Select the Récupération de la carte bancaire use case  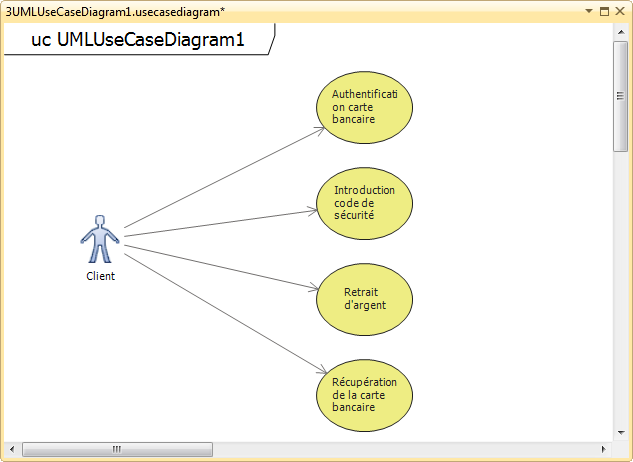[364, 394]
